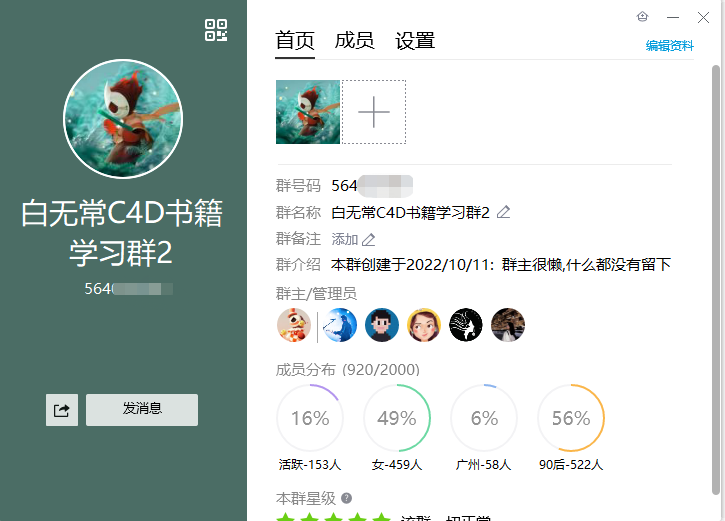Click the pin-on-top icon in title bar

pyautogui.click(x=642, y=17)
